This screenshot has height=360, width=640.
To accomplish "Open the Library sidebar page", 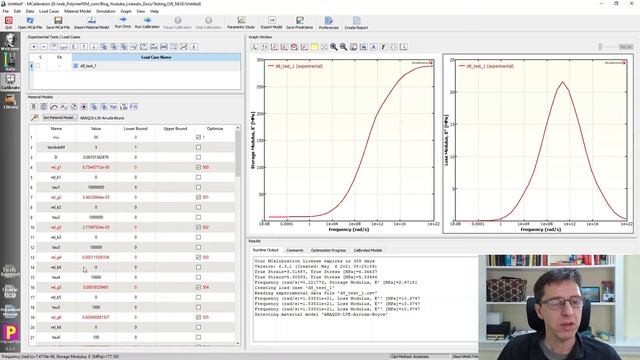I will point(10,101).
